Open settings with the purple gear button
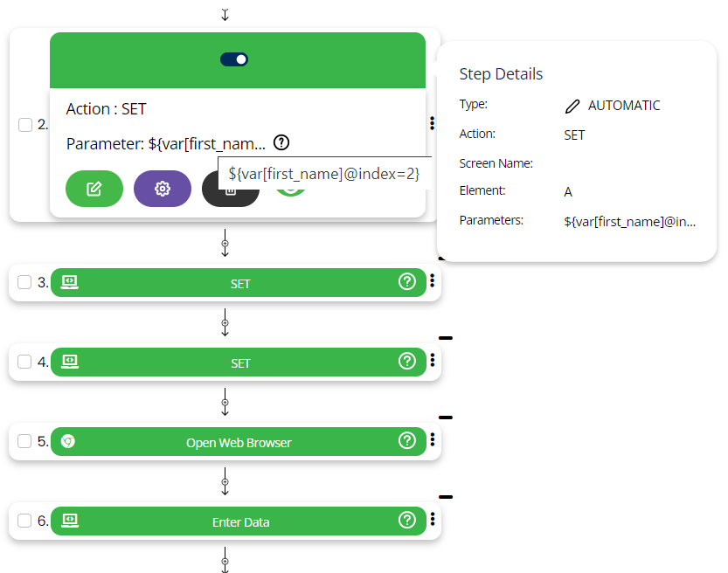 pos(163,189)
